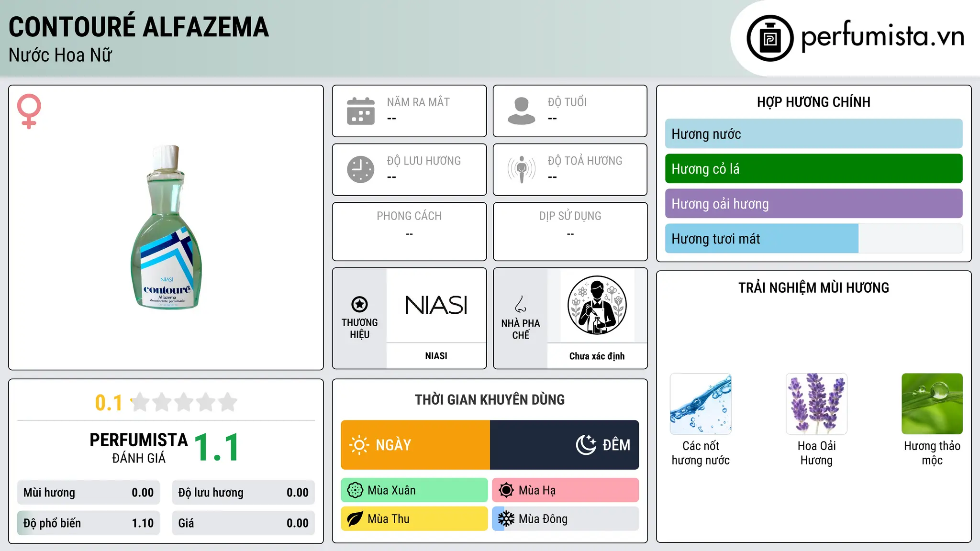Open the Contouré Alfazema bottle image
Screen dimensions: 980x551
(167, 227)
